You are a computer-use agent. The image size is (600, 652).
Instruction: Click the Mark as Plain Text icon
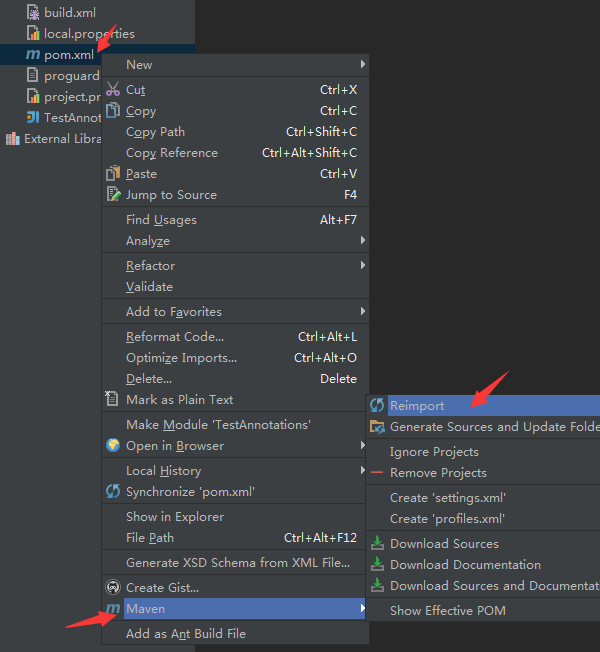coord(113,400)
